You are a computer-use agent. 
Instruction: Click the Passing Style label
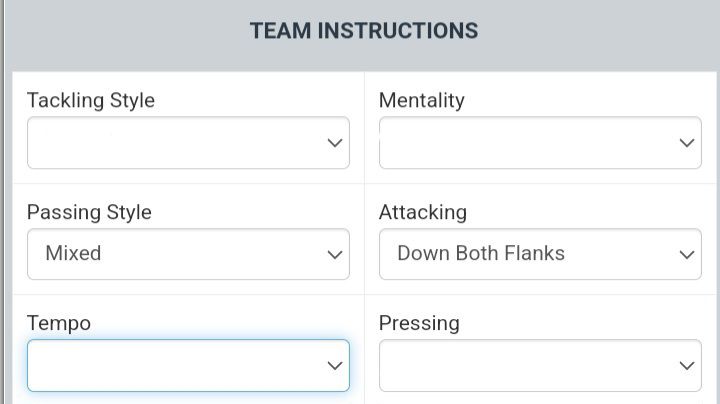[89, 212]
